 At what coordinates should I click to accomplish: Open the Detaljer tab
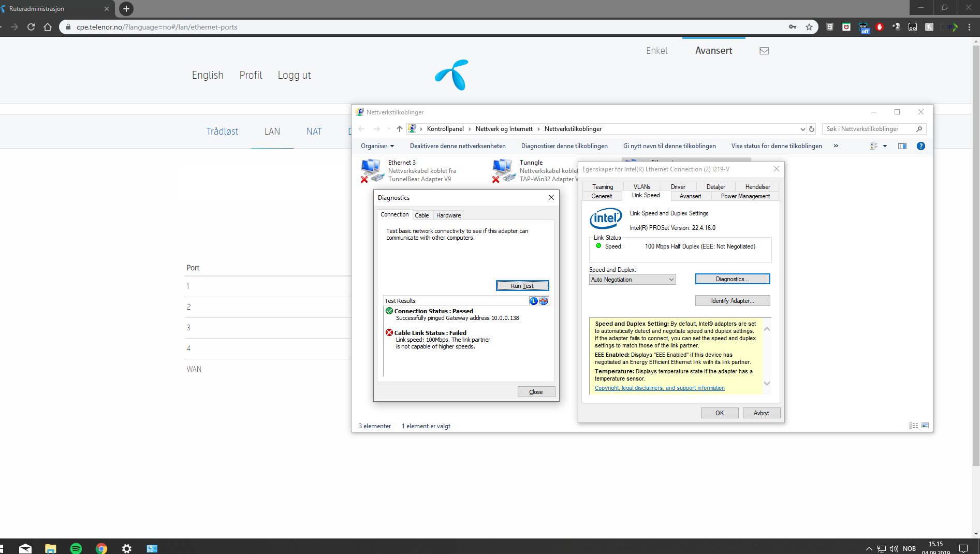(715, 187)
